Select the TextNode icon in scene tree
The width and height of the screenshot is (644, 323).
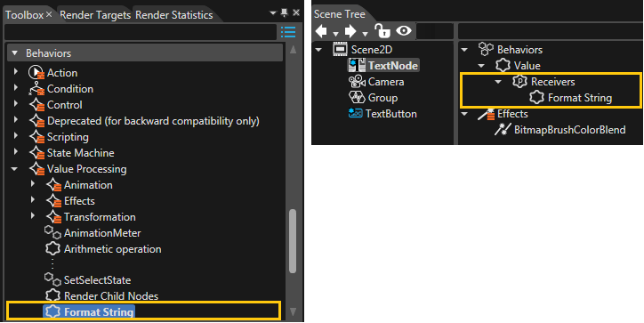[x=357, y=65]
